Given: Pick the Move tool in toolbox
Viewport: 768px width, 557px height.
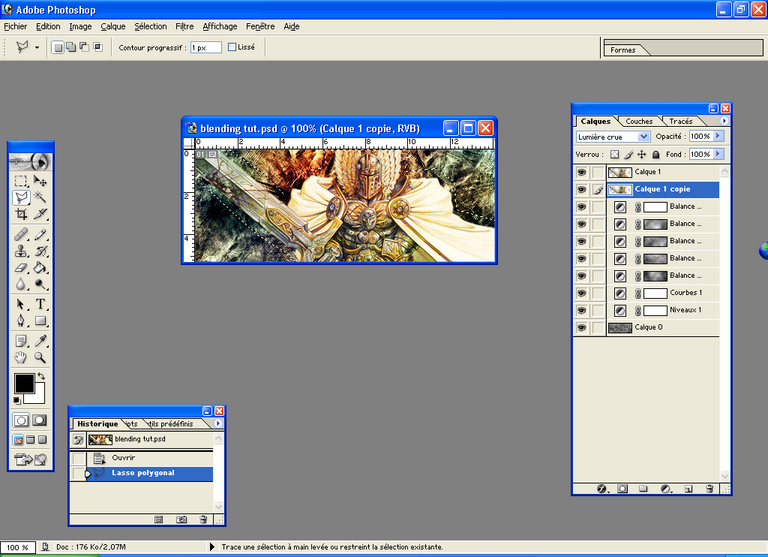Looking at the screenshot, I should [41, 180].
